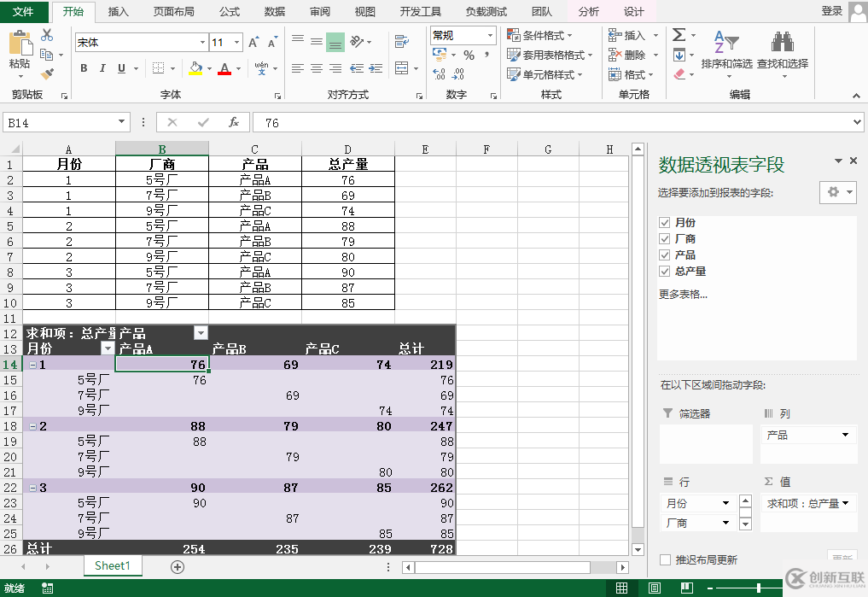This screenshot has width=868, height=597.
Task: Switch to Page Layout view in status bar
Action: point(655,588)
